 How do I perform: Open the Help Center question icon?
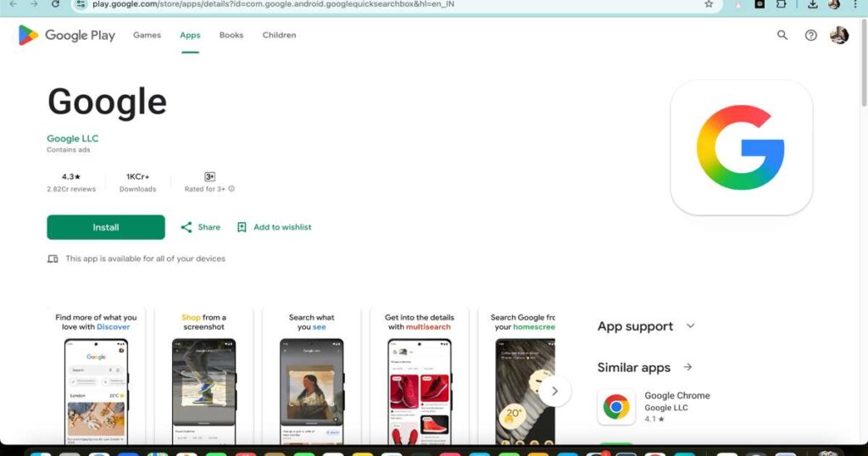point(811,35)
